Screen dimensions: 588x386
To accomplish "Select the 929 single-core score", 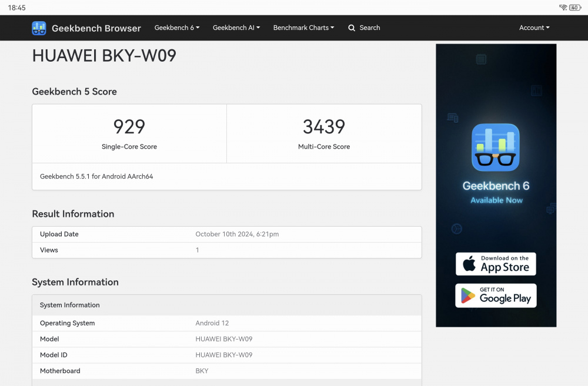I will click(129, 126).
